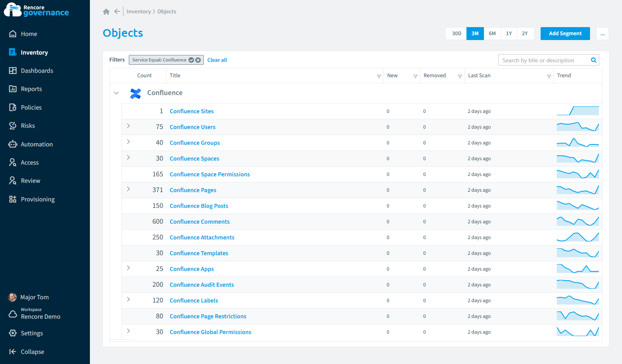Click the Access person icon
The height and width of the screenshot is (364, 622).
tap(13, 163)
